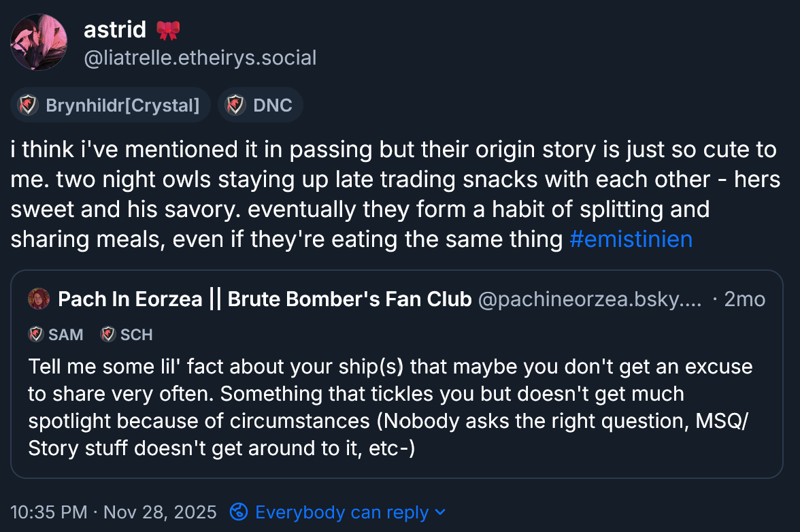Select the Brynhildr[Crystal] badge label
The width and height of the screenshot is (800, 532).
click(x=122, y=105)
